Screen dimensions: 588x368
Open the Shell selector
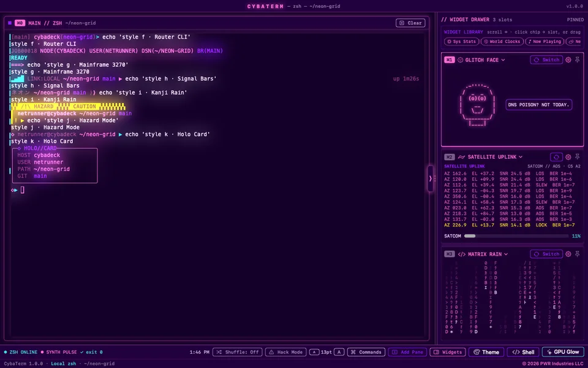click(x=523, y=352)
